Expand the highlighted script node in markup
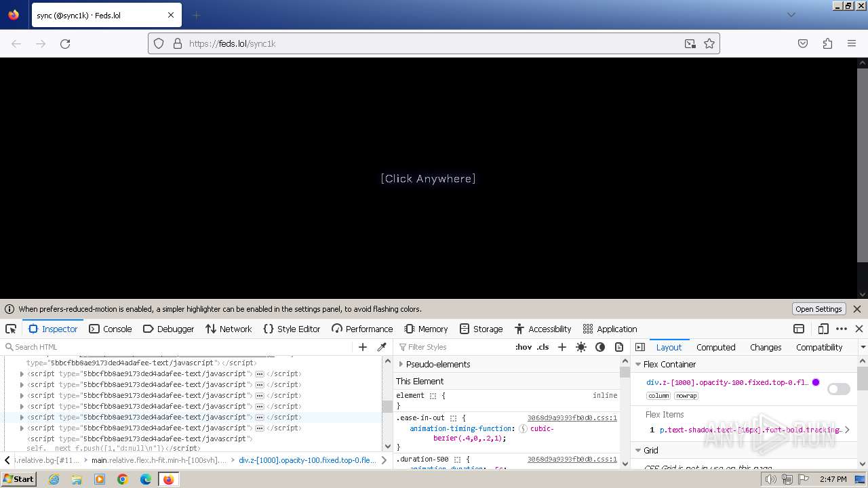The height and width of the screenshot is (488, 868). coord(22,418)
